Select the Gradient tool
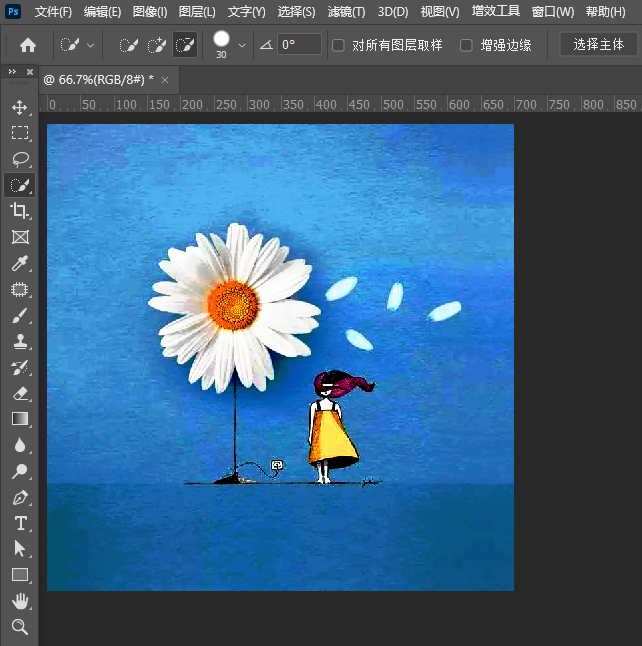 point(20,419)
